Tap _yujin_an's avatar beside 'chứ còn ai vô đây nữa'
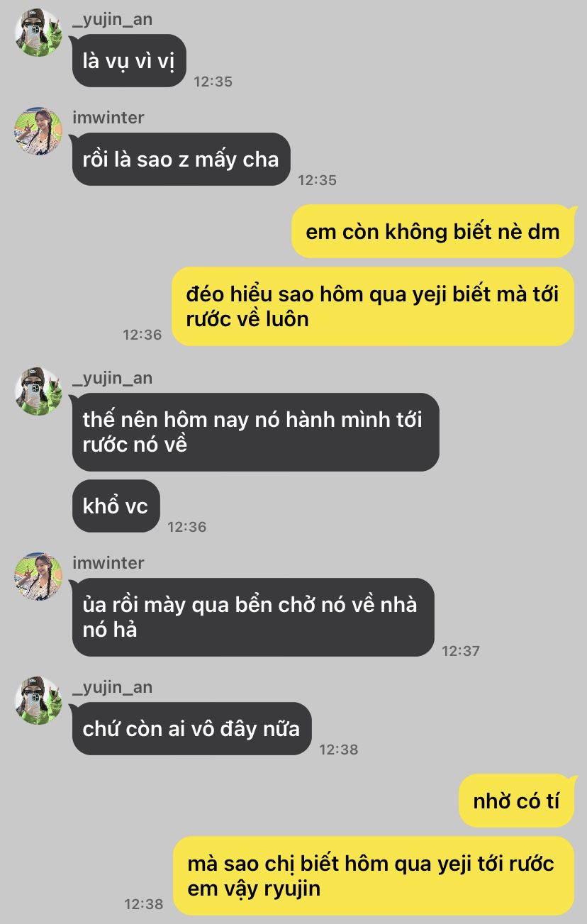587x924 pixels. point(38,701)
